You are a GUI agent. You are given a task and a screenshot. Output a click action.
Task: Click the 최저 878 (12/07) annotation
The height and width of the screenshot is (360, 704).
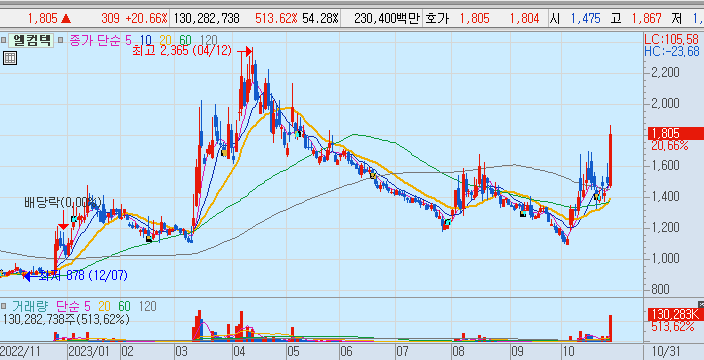click(84, 276)
